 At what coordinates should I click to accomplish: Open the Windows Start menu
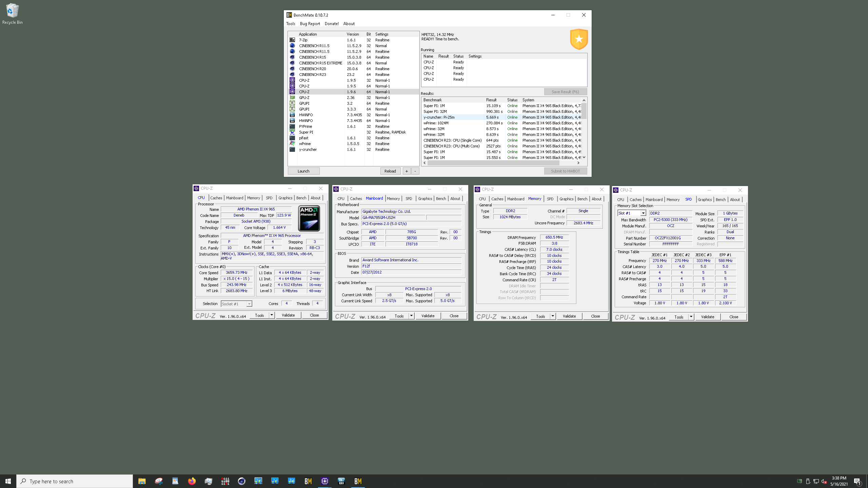[8, 481]
